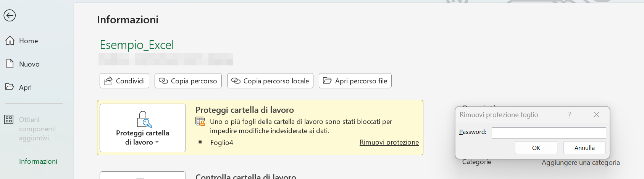Click the protected sheet icon

coord(200,122)
